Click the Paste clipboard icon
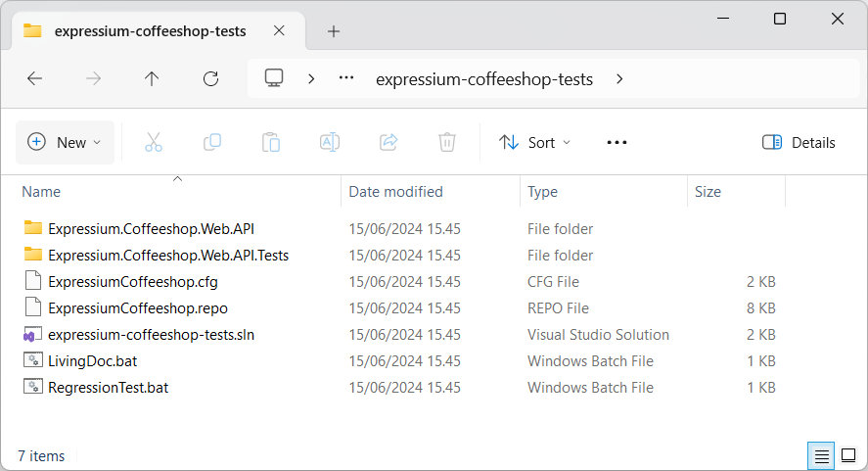Screen dimensions: 868x471 tap(271, 142)
